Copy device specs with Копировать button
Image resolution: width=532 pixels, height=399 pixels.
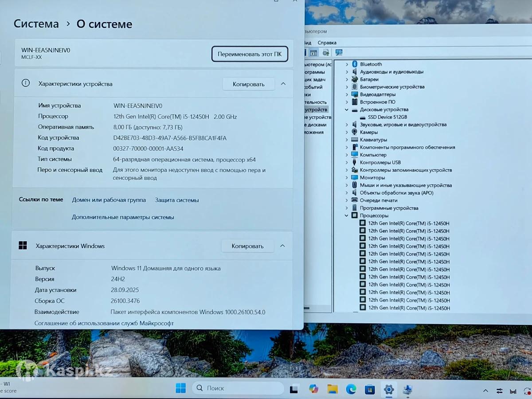pyautogui.click(x=248, y=84)
